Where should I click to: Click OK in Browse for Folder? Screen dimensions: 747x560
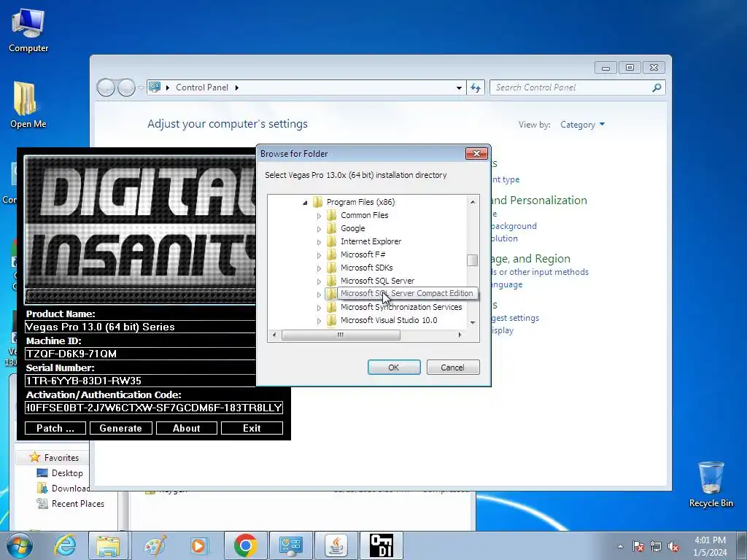[x=393, y=367]
